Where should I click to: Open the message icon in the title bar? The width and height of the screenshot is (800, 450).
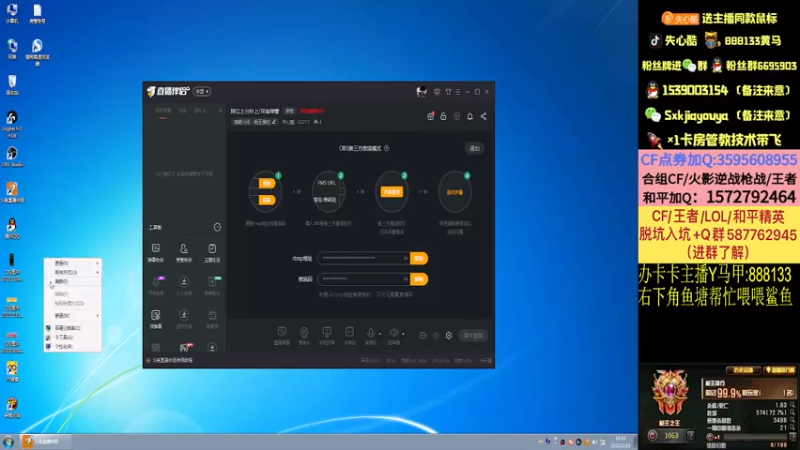click(437, 92)
